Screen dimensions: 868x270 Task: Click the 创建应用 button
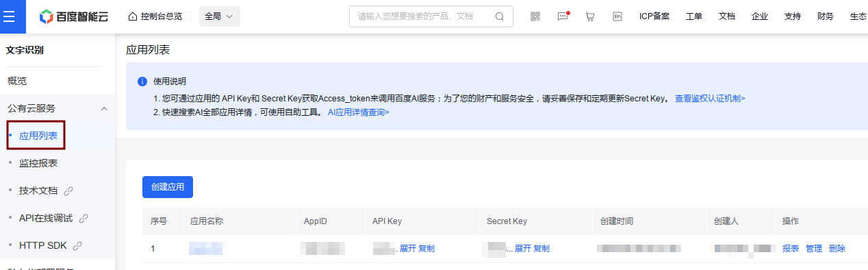pyautogui.click(x=168, y=187)
